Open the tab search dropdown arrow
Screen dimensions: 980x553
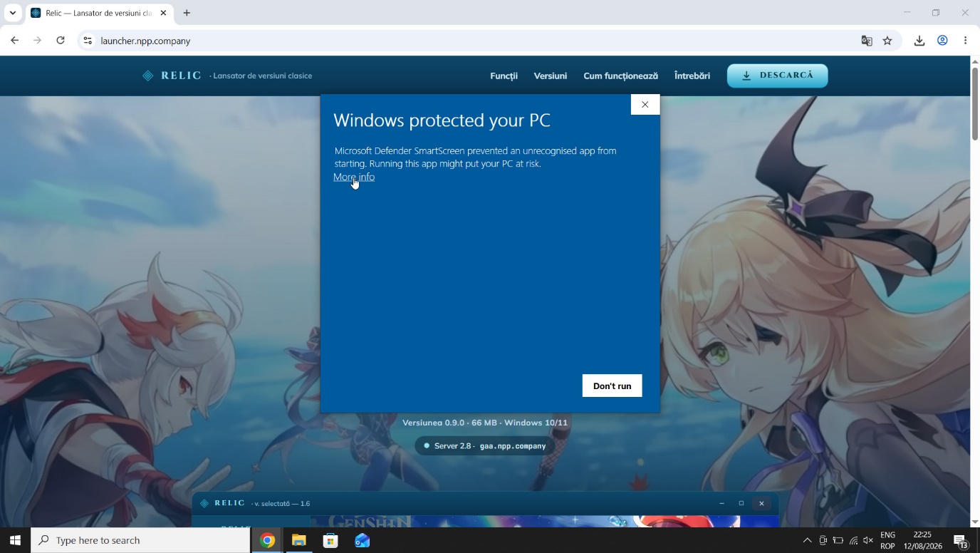(x=12, y=13)
